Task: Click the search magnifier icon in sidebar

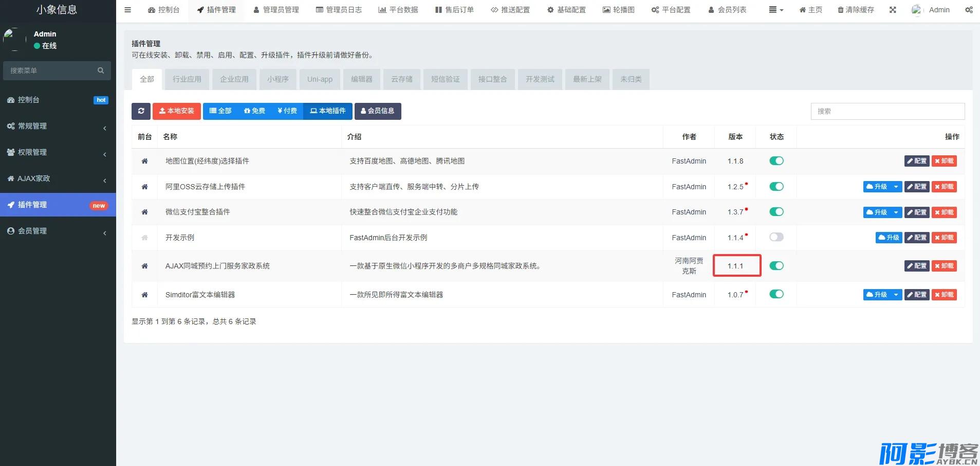Action: [x=101, y=70]
